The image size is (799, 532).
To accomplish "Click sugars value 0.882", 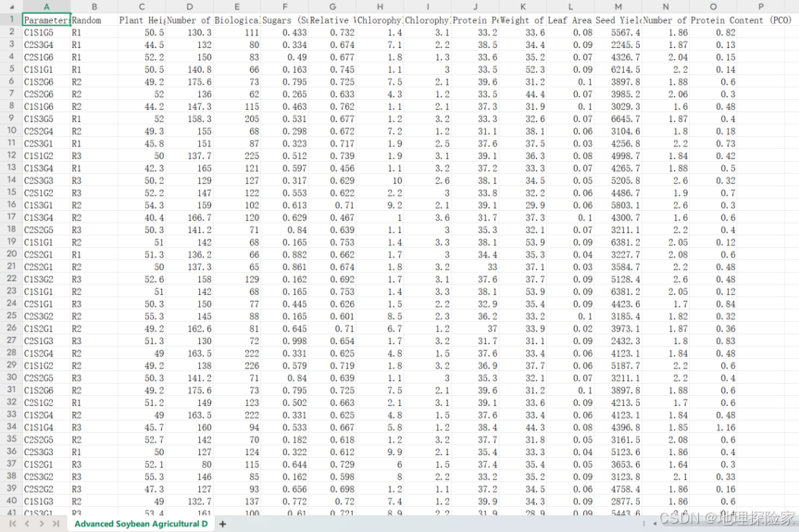I will point(285,254).
